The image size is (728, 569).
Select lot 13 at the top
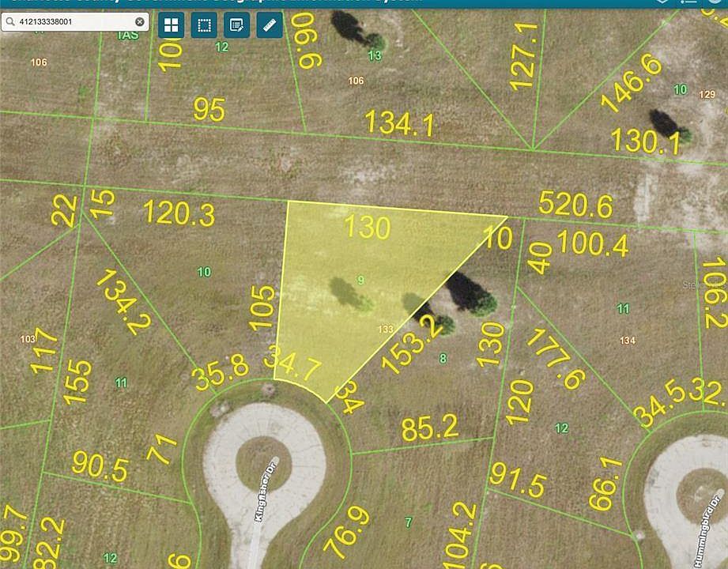tap(375, 55)
